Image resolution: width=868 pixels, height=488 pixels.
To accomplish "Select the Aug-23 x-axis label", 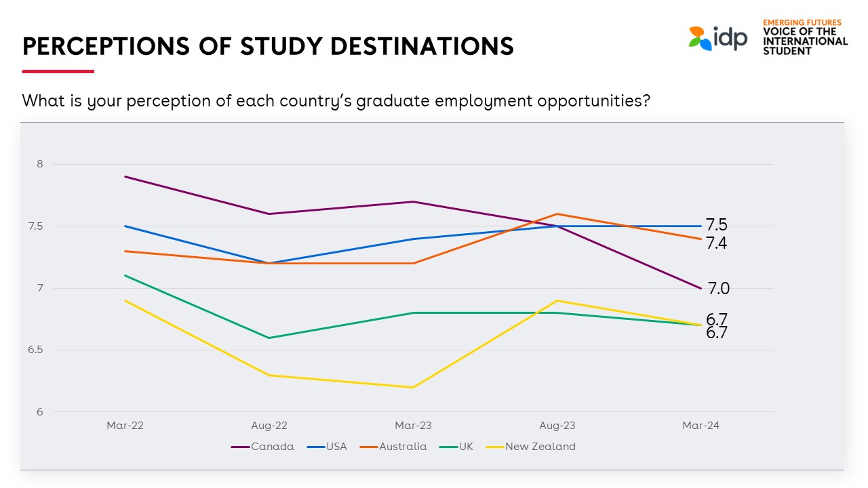I will click(557, 426).
